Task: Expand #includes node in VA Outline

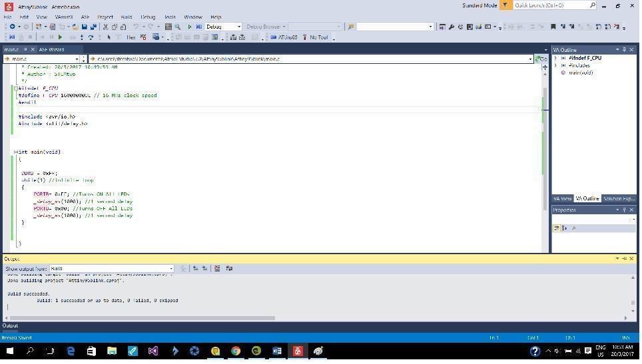Action: pyautogui.click(x=555, y=65)
